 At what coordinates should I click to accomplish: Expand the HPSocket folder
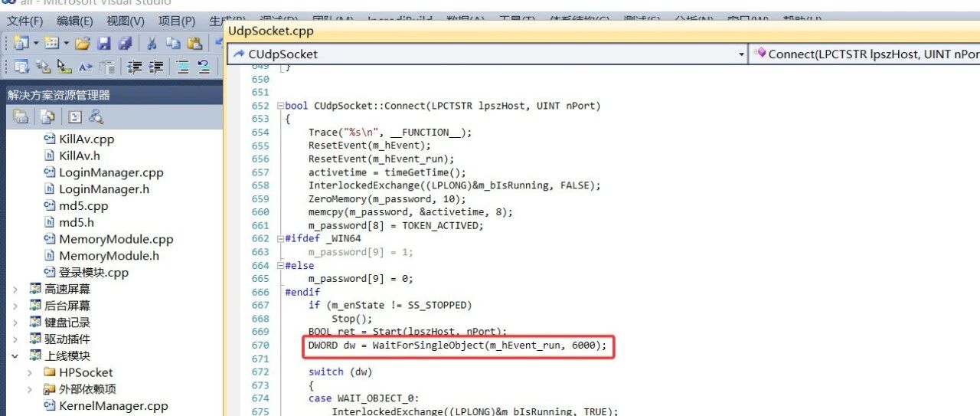pos(30,372)
